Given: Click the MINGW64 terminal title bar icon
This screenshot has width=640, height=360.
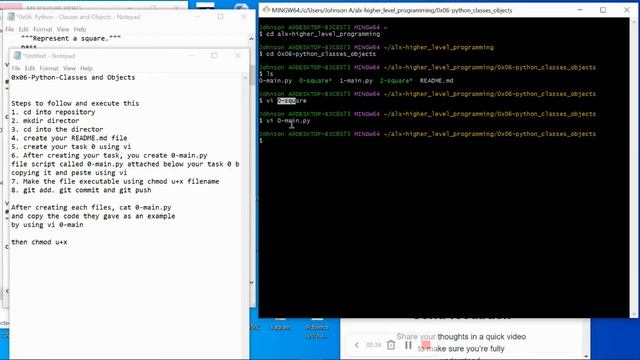Looking at the screenshot, I should click(x=266, y=10).
